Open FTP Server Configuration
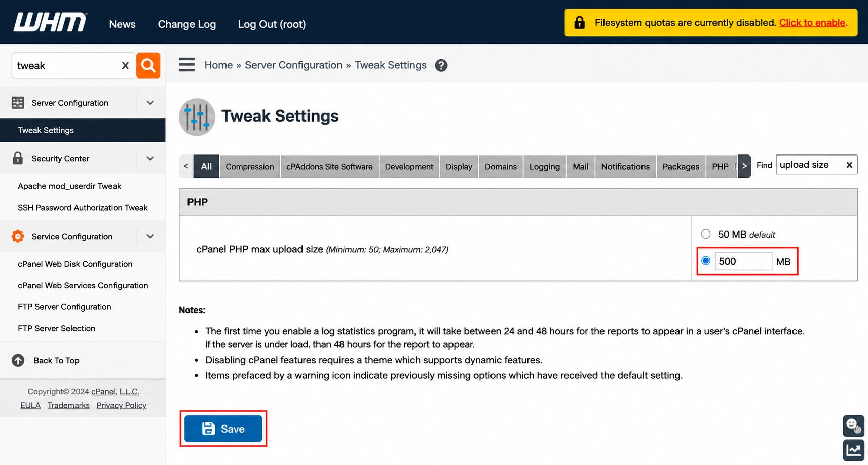The height and width of the screenshot is (465, 868). (x=64, y=307)
